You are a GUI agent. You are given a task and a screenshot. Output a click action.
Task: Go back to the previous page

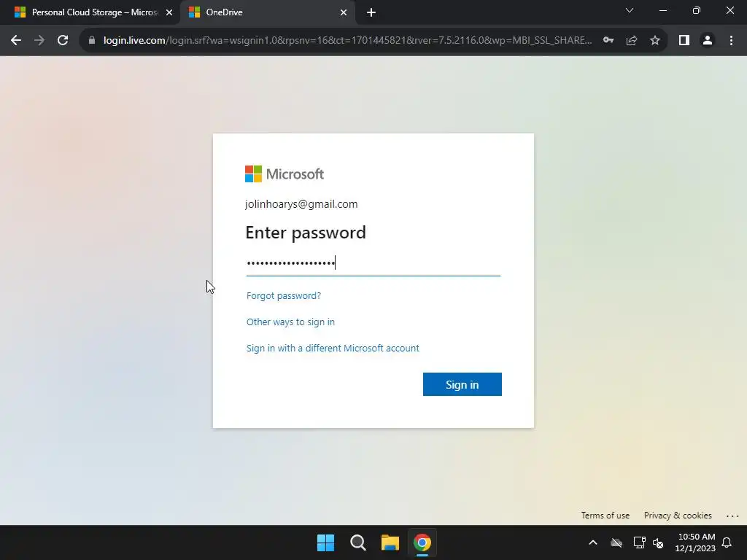pyautogui.click(x=16, y=41)
